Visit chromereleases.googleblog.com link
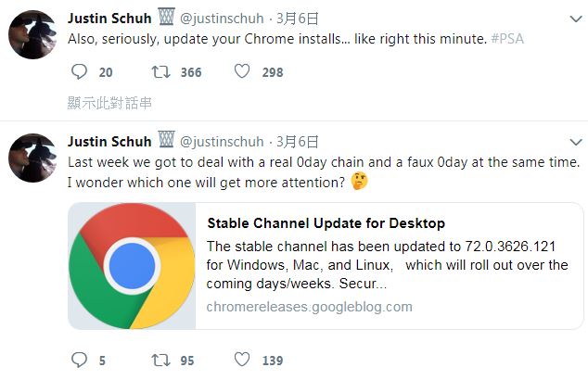This screenshot has height=380, width=588. [310, 307]
